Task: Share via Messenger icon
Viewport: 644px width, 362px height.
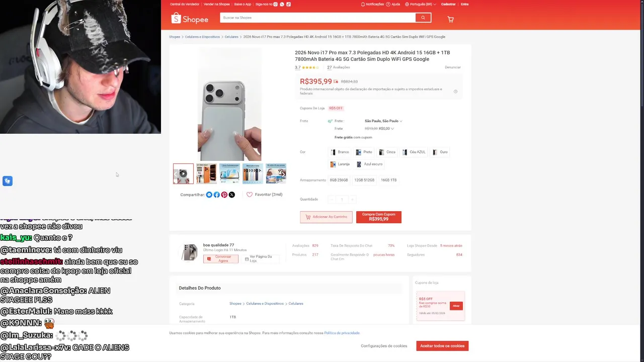Action: [x=209, y=195]
